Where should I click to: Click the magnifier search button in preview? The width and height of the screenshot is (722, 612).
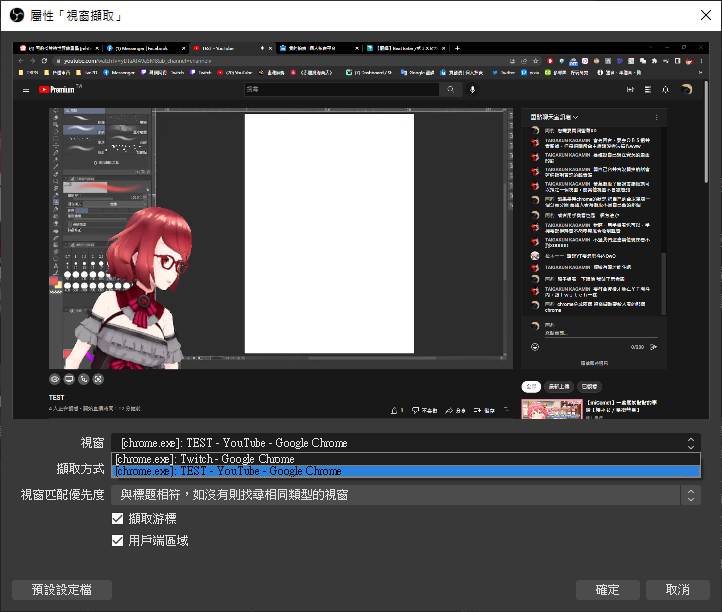(451, 90)
